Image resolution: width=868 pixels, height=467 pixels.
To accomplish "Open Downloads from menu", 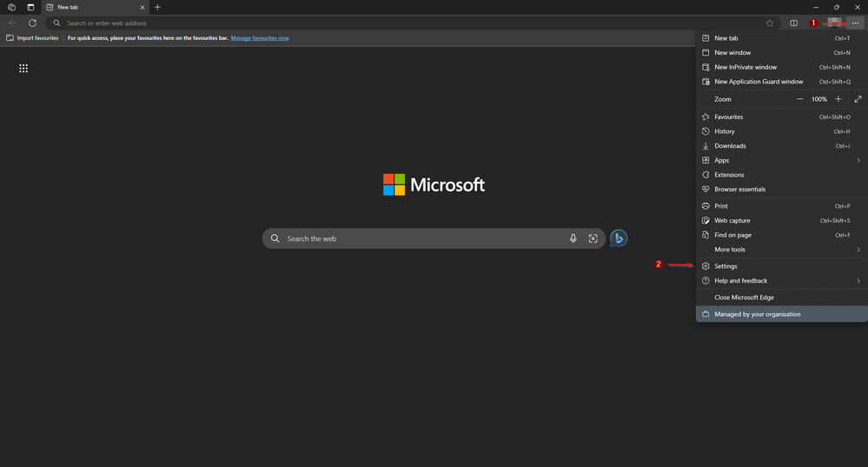I will tap(781, 146).
